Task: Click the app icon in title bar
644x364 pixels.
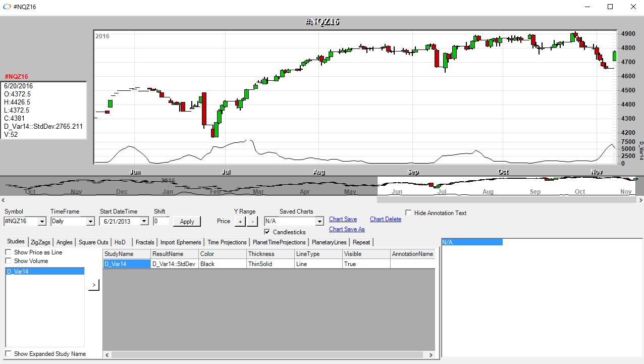Action: [7, 7]
